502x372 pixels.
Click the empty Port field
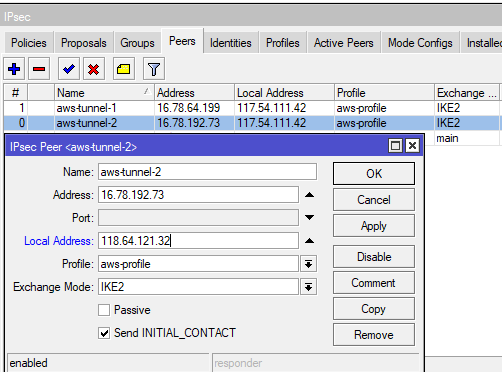(x=198, y=218)
